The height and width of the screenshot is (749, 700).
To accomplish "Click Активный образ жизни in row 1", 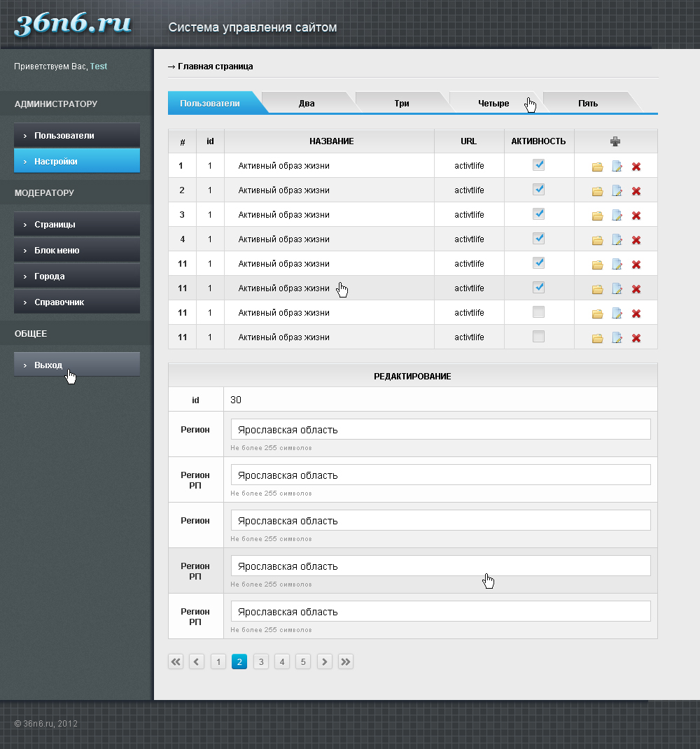I will [283, 166].
